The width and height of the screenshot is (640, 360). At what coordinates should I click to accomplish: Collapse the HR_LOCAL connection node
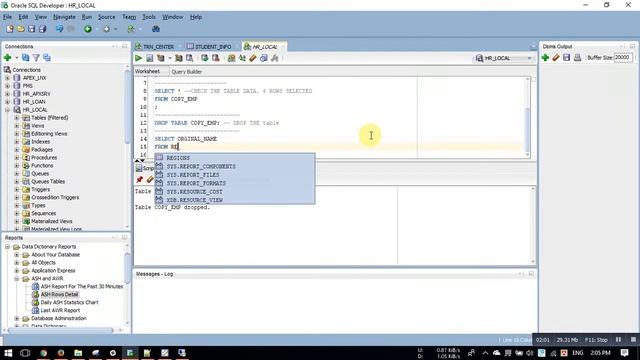point(7,110)
